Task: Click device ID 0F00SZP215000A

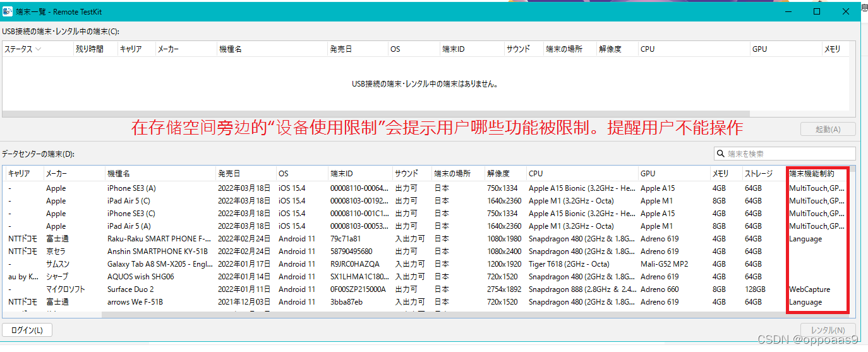Action: pyautogui.click(x=358, y=289)
